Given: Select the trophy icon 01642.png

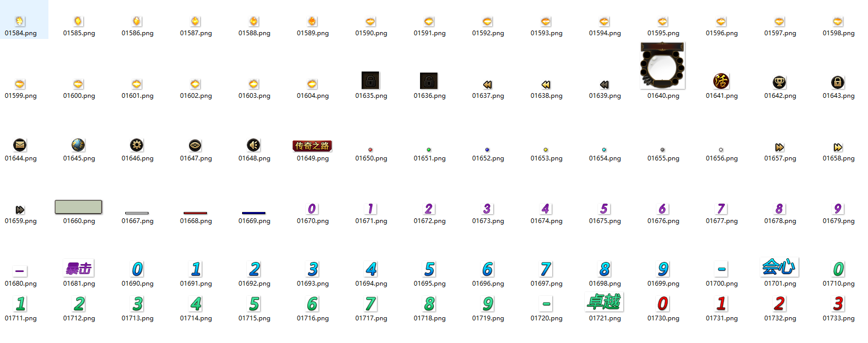Looking at the screenshot, I should pyautogui.click(x=780, y=82).
